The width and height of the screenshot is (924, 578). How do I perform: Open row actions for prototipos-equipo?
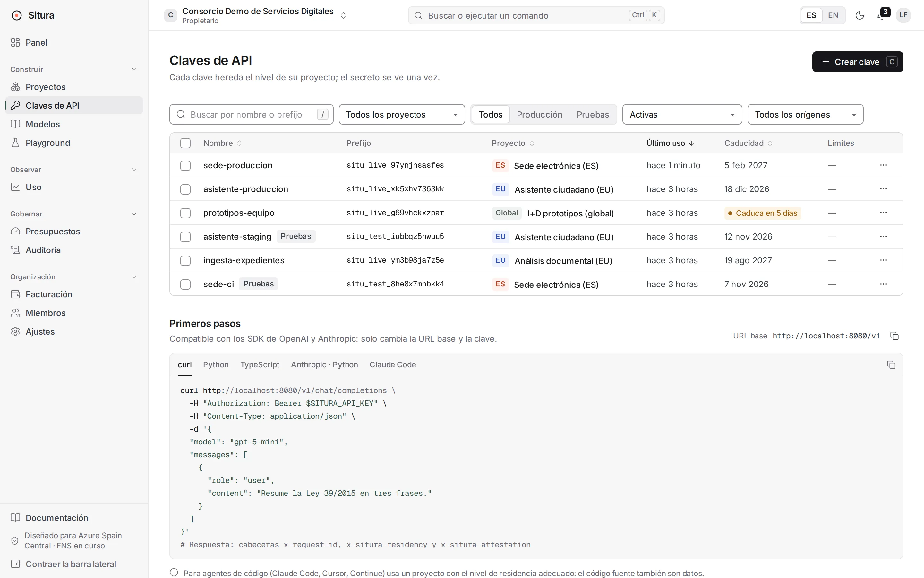[x=884, y=213]
